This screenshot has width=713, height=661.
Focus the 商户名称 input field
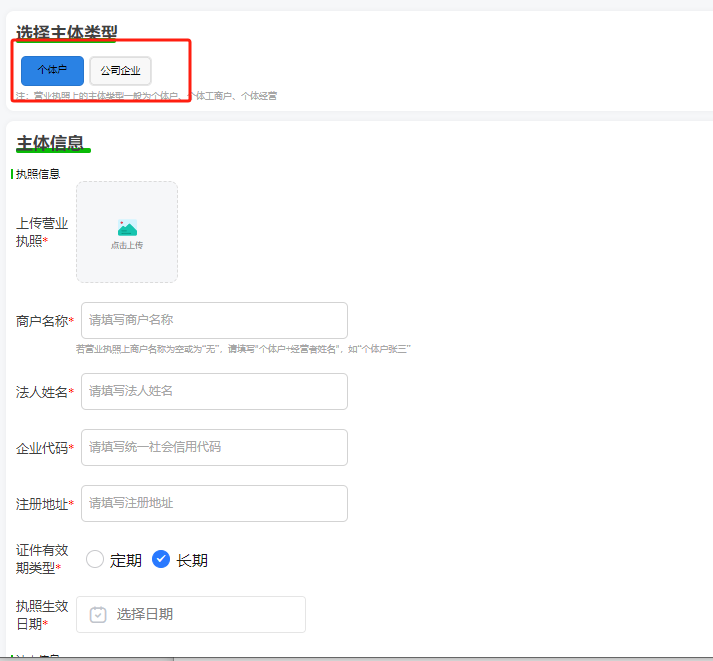[x=214, y=320]
